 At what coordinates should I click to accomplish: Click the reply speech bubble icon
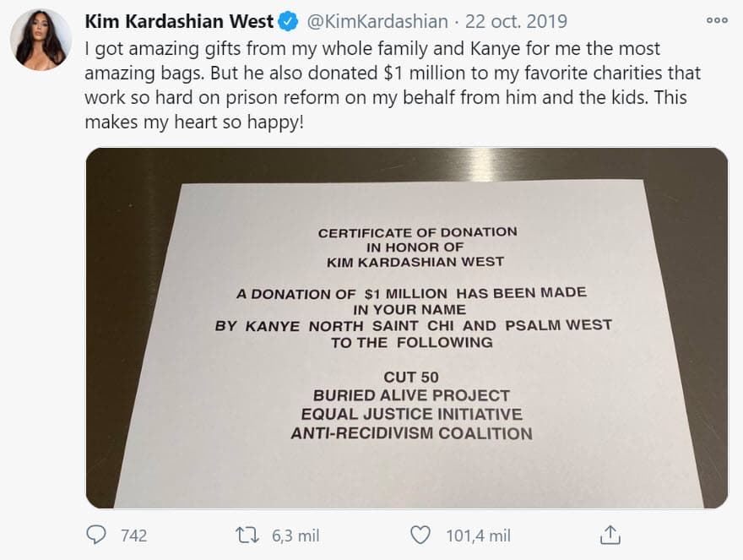[97, 535]
